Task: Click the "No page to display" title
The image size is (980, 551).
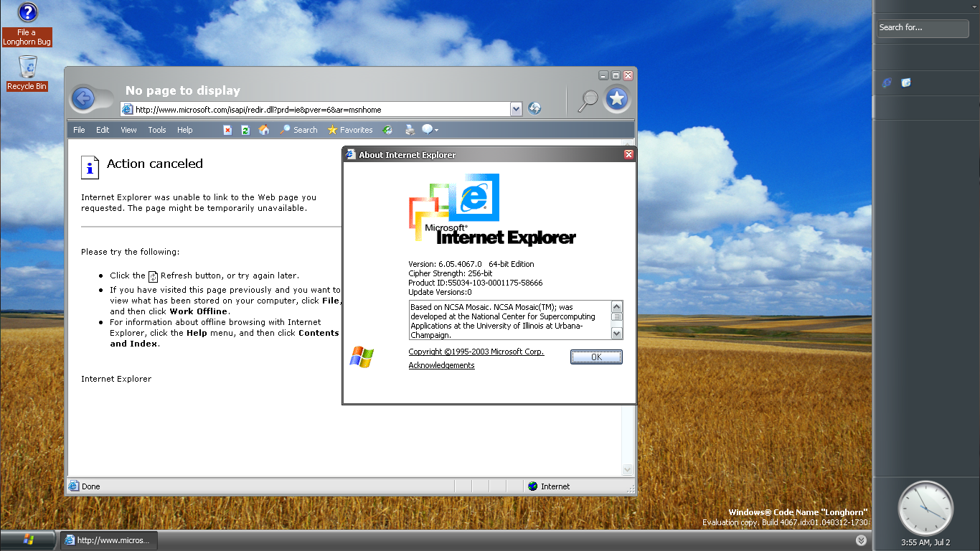Action: click(x=183, y=90)
